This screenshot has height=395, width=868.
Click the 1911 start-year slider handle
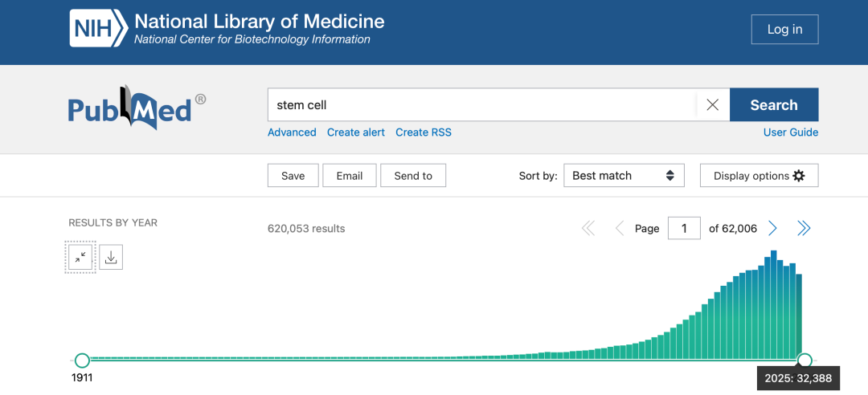(x=82, y=360)
